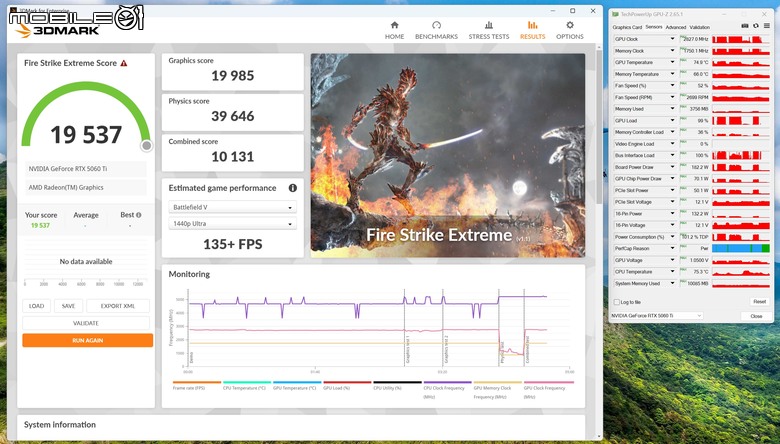Click the 74.9 °C GPU Temperature value
Screen dimensions: 780x444
click(x=700, y=62)
